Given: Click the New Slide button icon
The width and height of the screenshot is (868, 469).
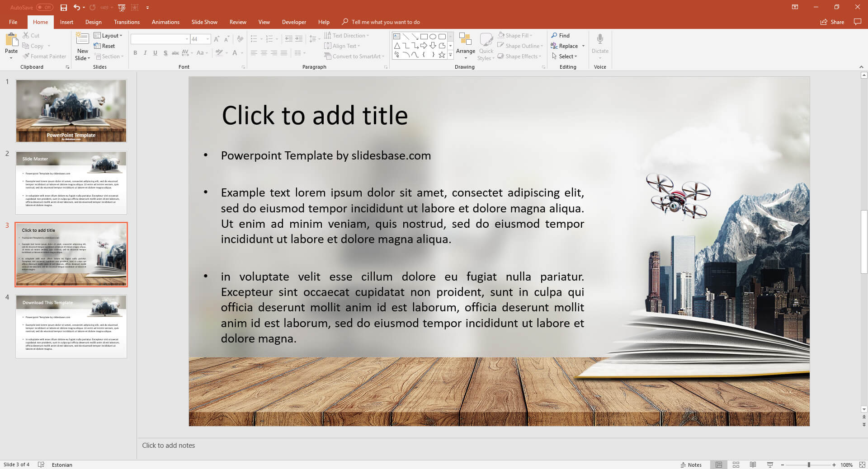Looking at the screenshot, I should tap(82, 40).
